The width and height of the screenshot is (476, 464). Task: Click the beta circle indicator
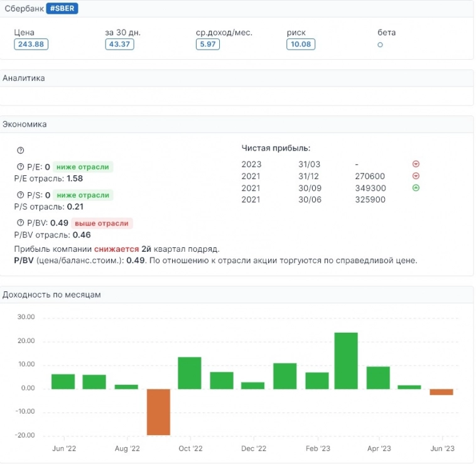click(x=380, y=45)
